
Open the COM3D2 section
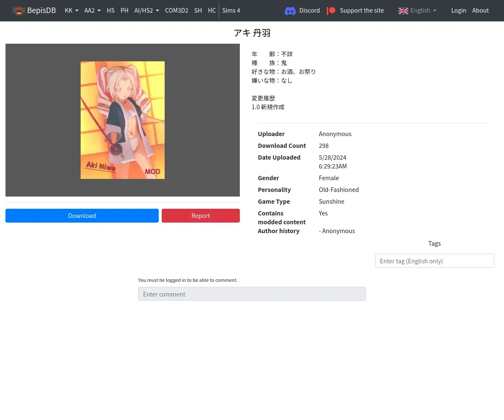coord(176,10)
